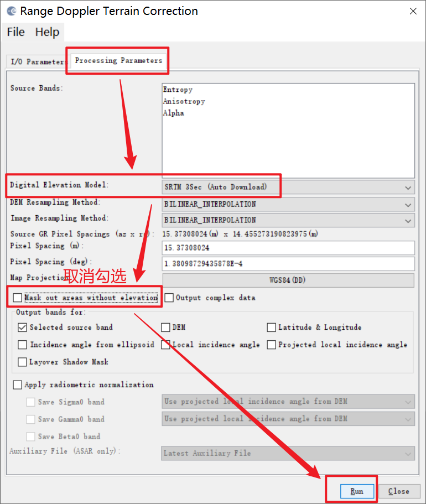Open the DEM Resampling Method dropdown
This screenshot has height=504, width=426.
(288, 205)
